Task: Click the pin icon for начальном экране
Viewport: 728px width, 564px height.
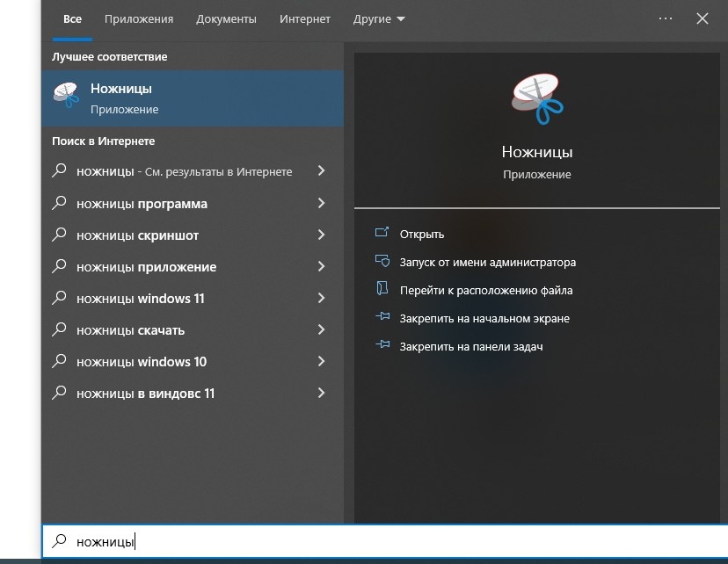Action: point(382,316)
